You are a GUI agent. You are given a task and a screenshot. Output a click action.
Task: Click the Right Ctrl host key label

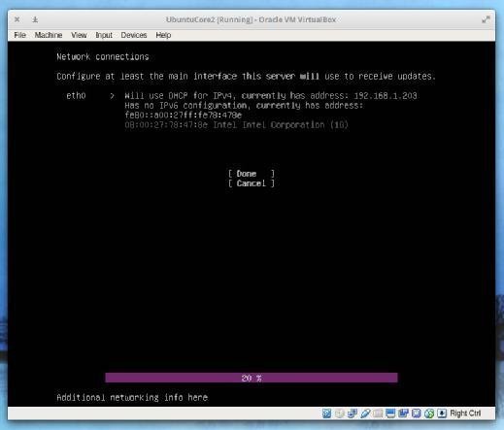(x=465, y=413)
